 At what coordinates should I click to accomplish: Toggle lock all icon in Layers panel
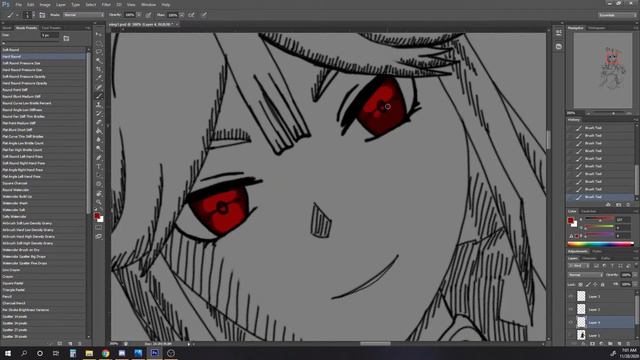[603, 284]
